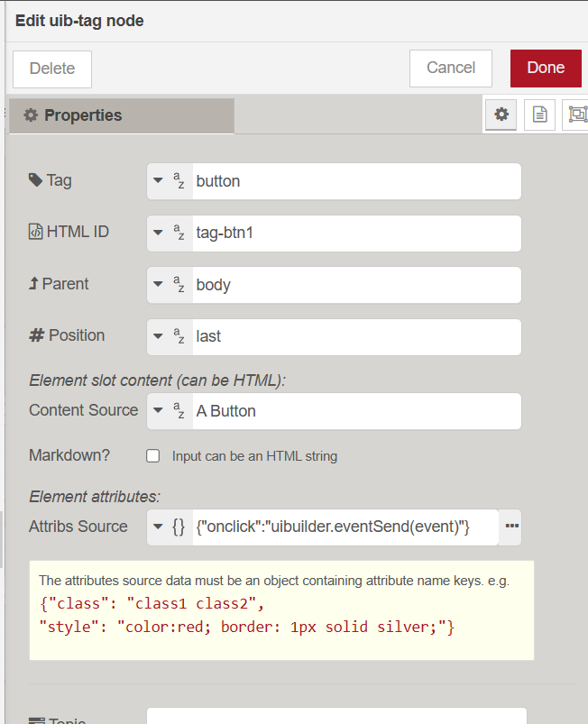Viewport: 588px width, 724px height.
Task: Click the Tag label icon
Action: [35, 180]
